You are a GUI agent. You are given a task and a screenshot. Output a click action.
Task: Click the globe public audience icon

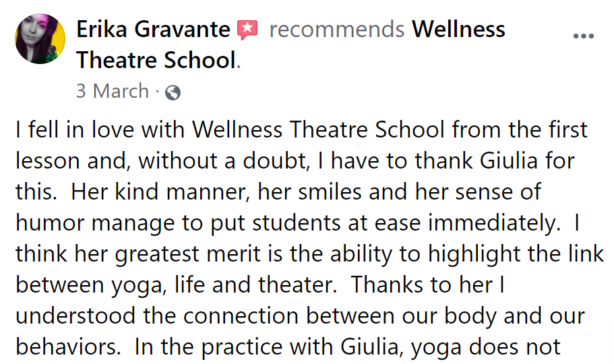(x=173, y=93)
